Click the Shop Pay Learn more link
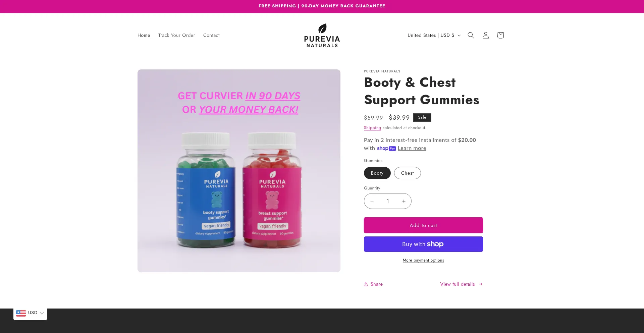 click(412, 148)
